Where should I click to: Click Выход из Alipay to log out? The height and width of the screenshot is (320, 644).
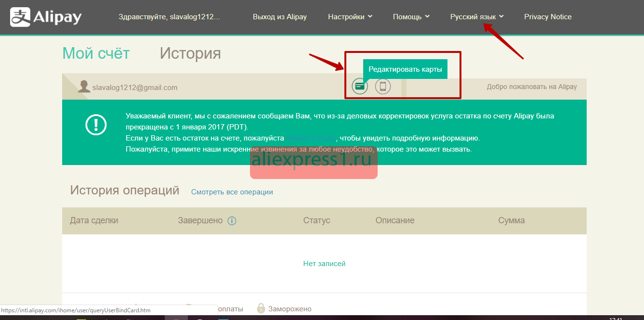pos(279,17)
